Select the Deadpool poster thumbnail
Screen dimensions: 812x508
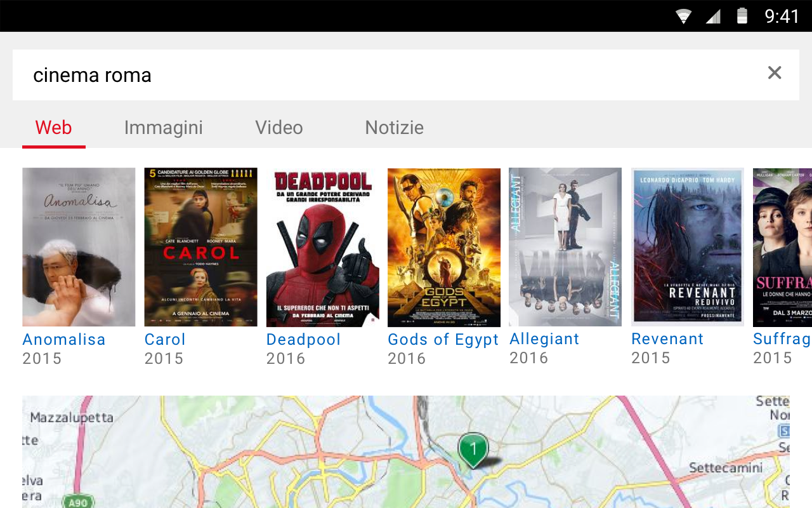click(322, 247)
